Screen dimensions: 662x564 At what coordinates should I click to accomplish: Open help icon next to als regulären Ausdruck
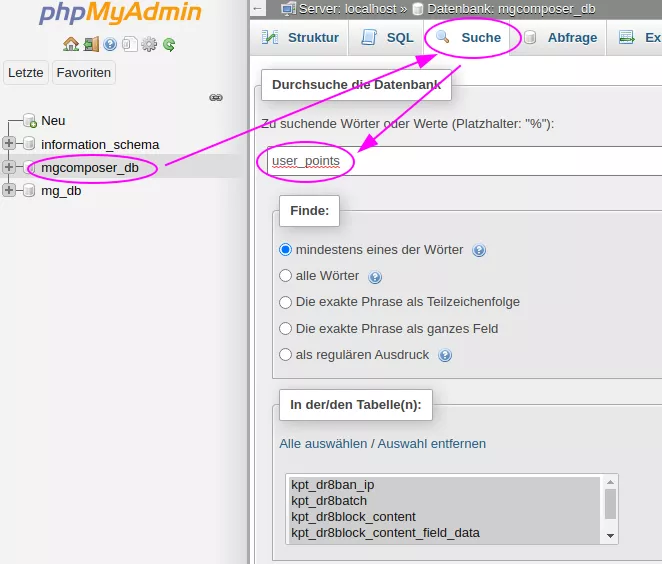coord(445,355)
